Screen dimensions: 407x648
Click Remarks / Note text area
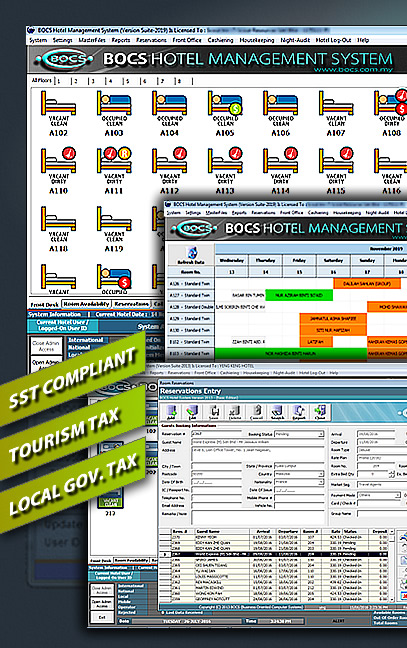(x=258, y=517)
